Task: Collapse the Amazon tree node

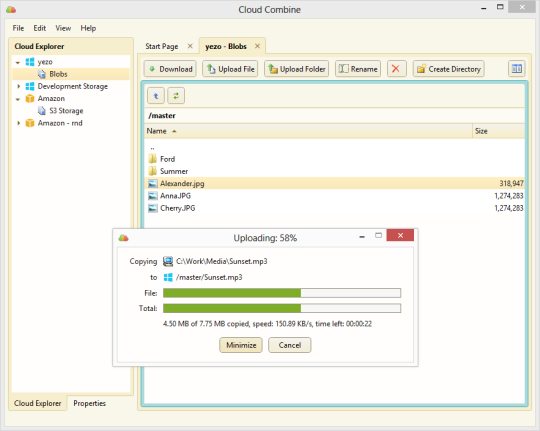Action: (18, 99)
